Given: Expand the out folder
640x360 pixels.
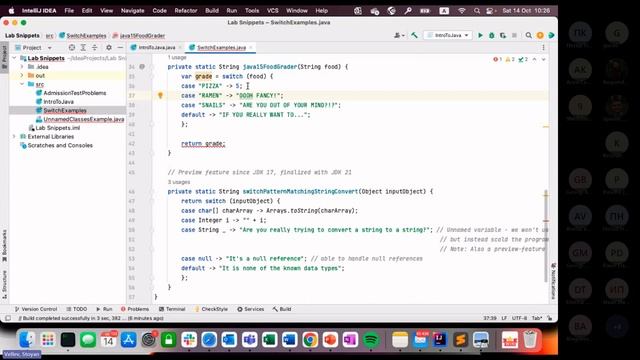Looking at the screenshot, I should pos(22,76).
